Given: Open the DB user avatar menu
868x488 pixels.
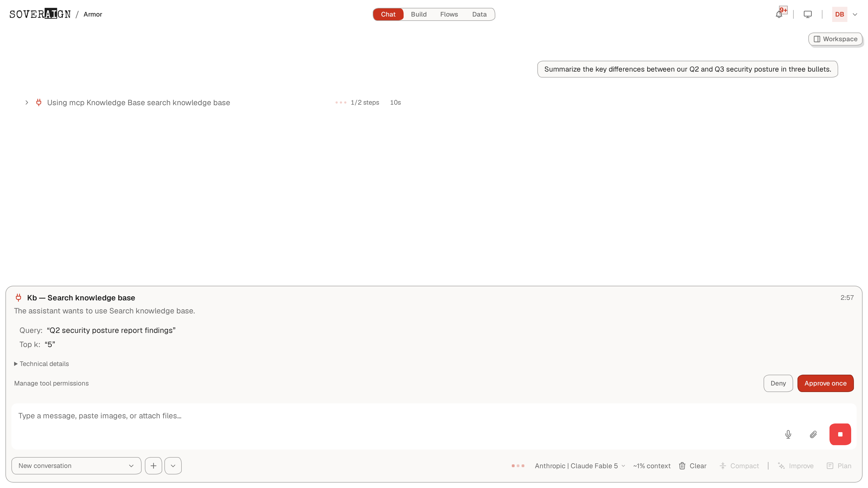Looking at the screenshot, I should [x=839, y=14].
